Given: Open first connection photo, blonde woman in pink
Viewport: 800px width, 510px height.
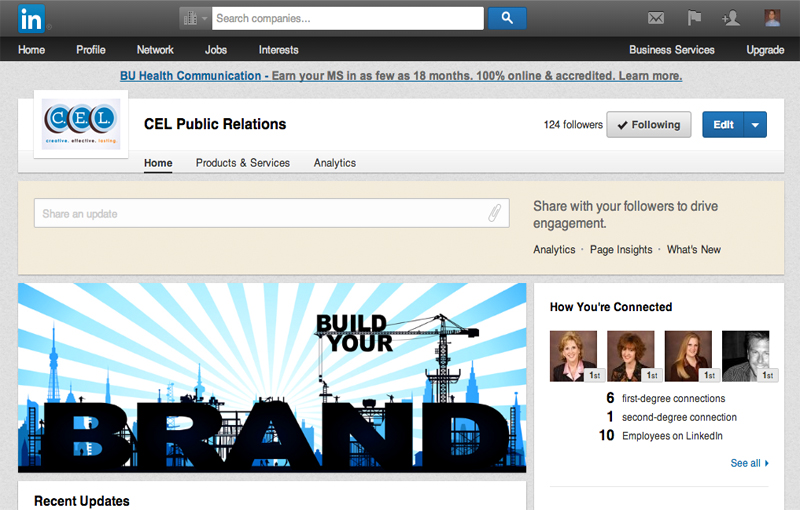Looking at the screenshot, I should tap(573, 356).
